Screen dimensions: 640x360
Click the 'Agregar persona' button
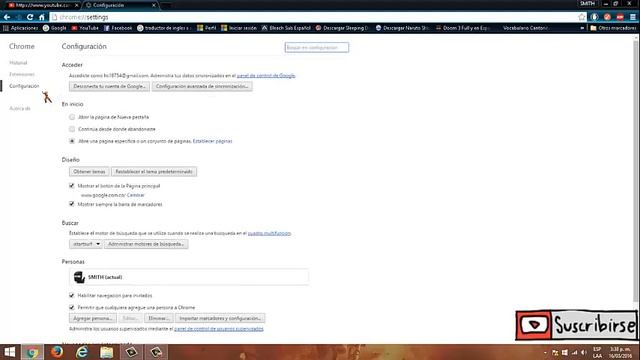(x=93, y=318)
